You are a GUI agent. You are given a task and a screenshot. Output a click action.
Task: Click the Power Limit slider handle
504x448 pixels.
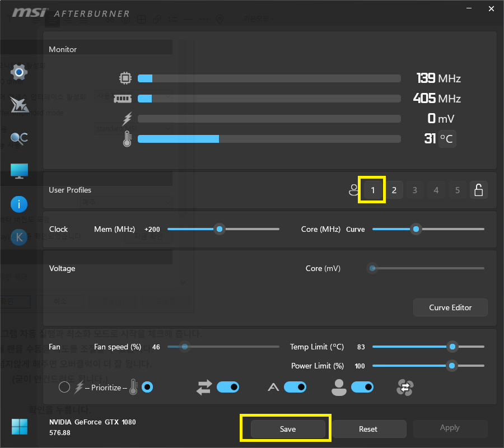pyautogui.click(x=452, y=366)
